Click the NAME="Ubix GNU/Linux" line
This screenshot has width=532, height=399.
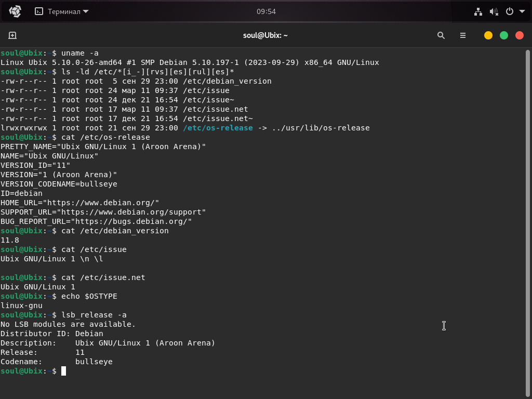point(49,156)
